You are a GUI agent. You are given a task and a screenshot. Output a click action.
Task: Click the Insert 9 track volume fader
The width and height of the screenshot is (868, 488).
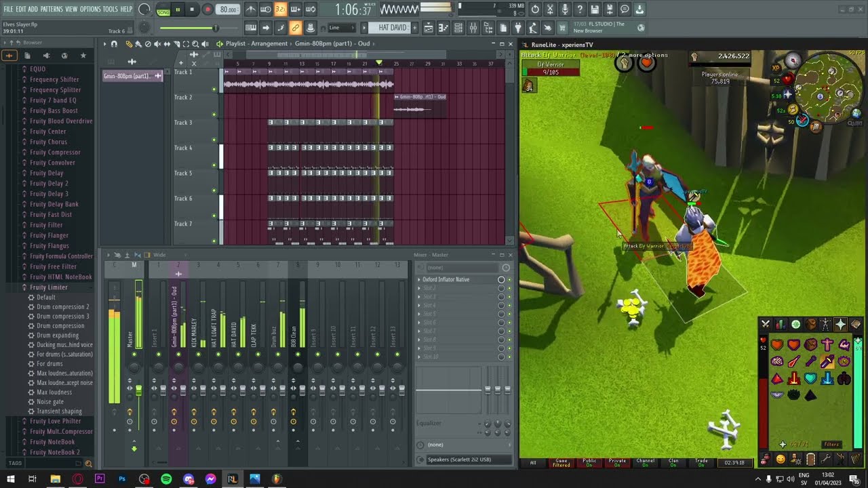tap(322, 391)
